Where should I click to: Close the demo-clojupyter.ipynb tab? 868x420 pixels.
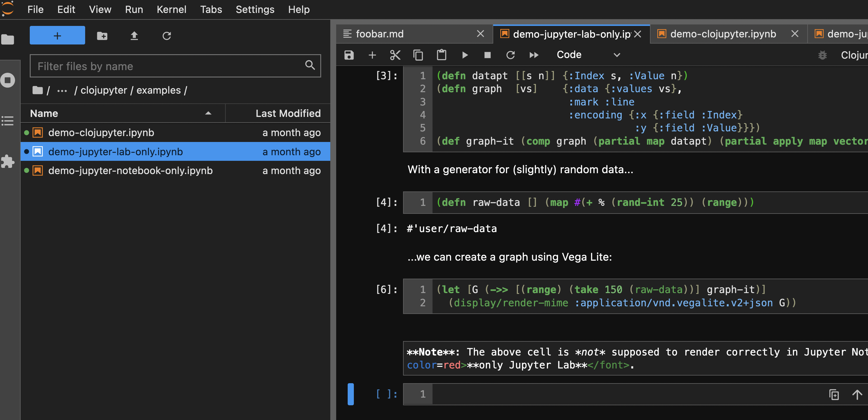[x=795, y=34]
